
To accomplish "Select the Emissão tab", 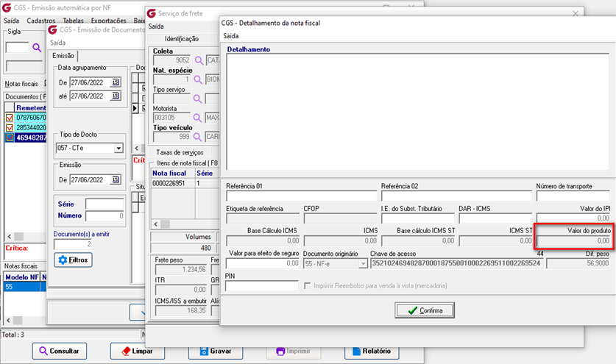I will click(63, 56).
